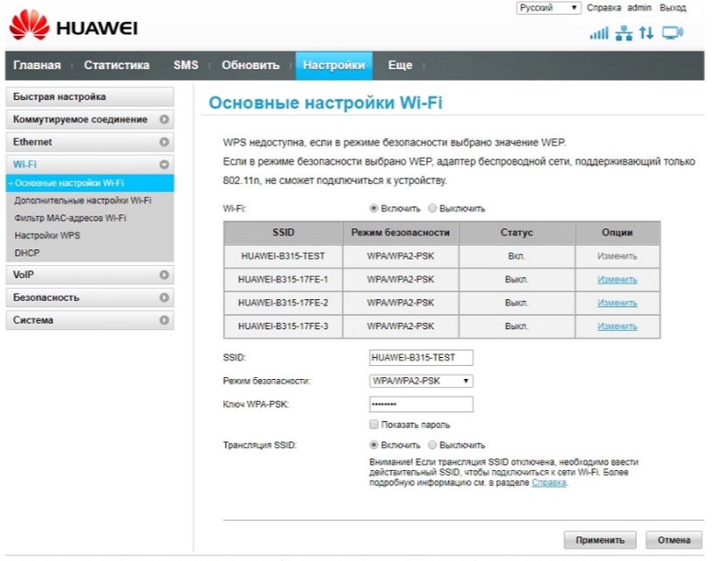Click the Система sidebar menu item
Viewport: 728px width, 561px height.
[89, 320]
